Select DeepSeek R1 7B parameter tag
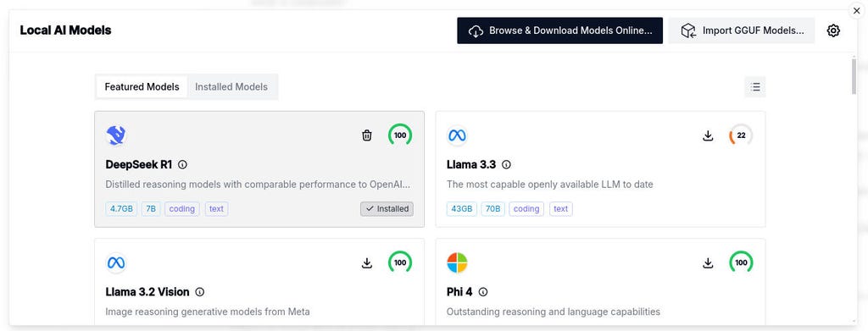The height and width of the screenshot is (331, 868). [151, 209]
